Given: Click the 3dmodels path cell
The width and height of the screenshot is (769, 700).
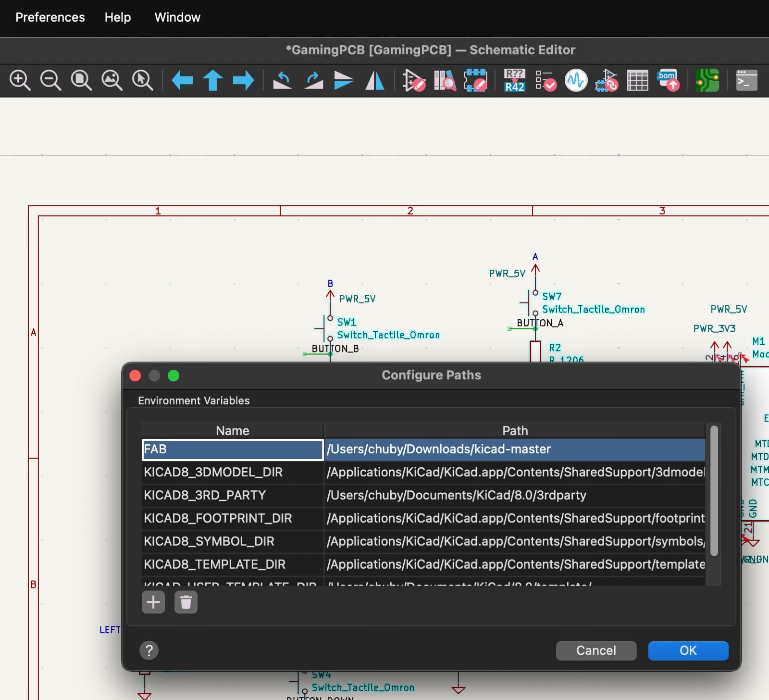Looking at the screenshot, I should tap(515, 472).
